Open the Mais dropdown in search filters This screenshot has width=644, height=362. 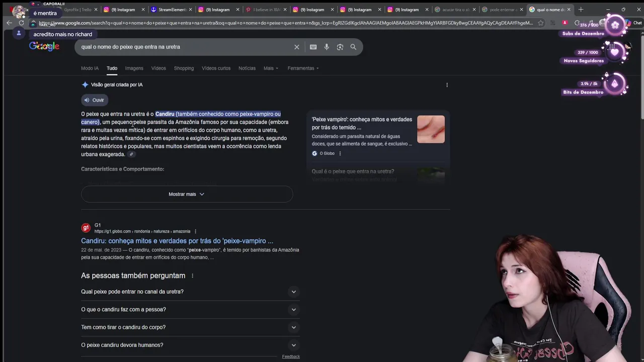(271, 68)
